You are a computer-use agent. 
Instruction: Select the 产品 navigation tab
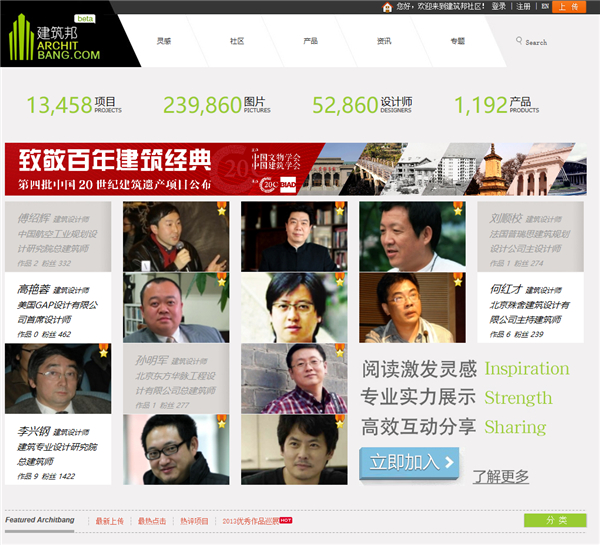[x=310, y=41]
